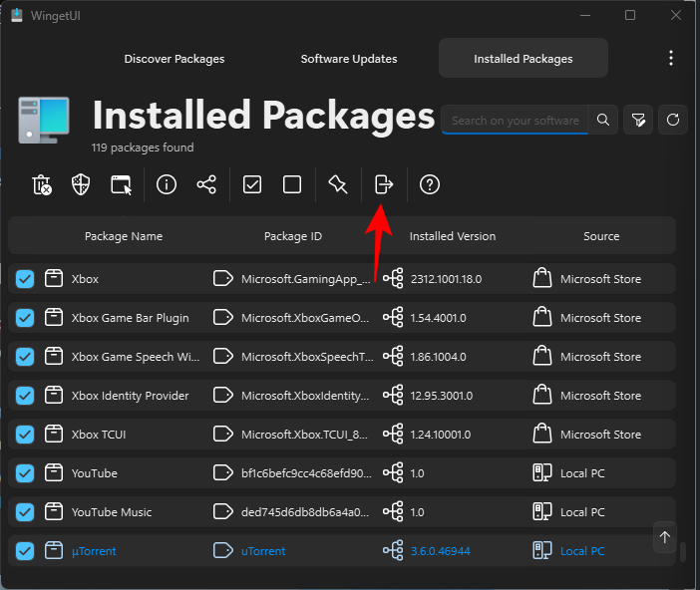Click the clear selection square icon
The height and width of the screenshot is (590, 700).
[x=292, y=184]
